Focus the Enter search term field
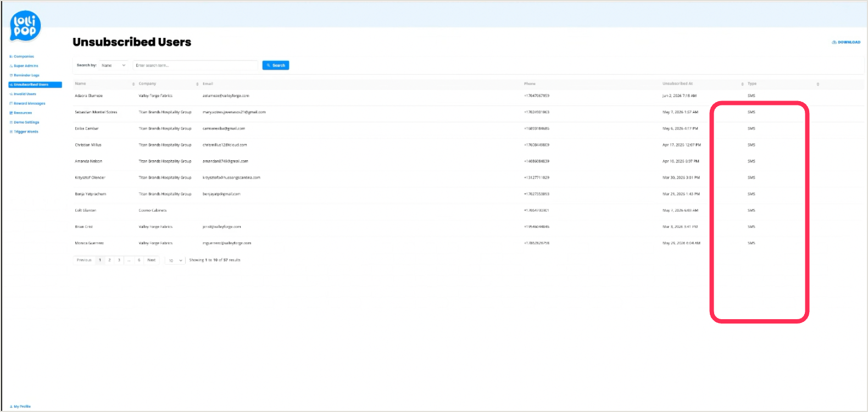Image resolution: width=868 pixels, height=412 pixels. (x=195, y=65)
